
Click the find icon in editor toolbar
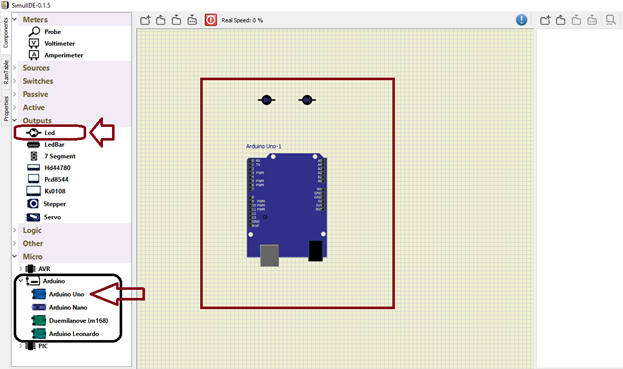tap(611, 20)
